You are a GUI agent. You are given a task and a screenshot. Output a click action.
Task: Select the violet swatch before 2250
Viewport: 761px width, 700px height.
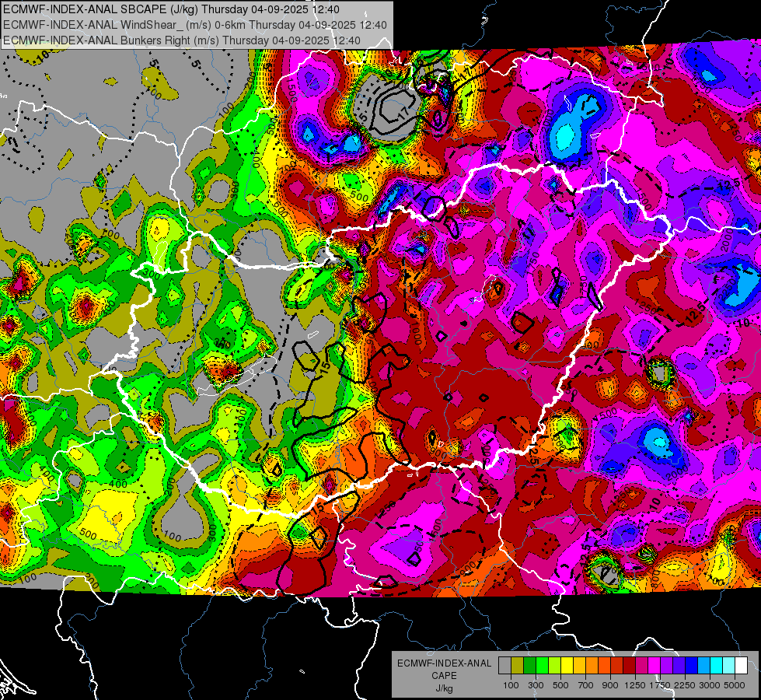tap(679, 666)
